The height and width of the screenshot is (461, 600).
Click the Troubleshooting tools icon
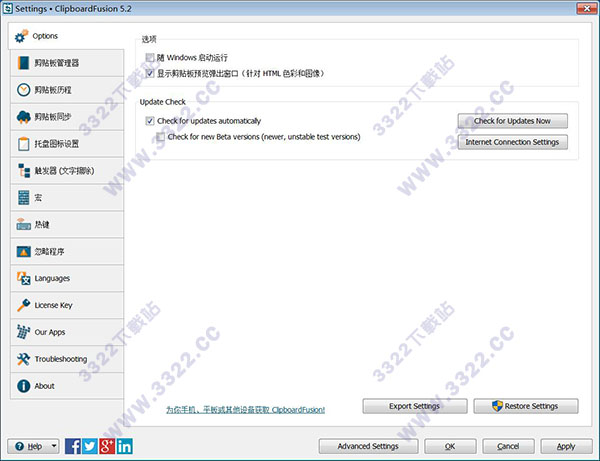point(23,359)
